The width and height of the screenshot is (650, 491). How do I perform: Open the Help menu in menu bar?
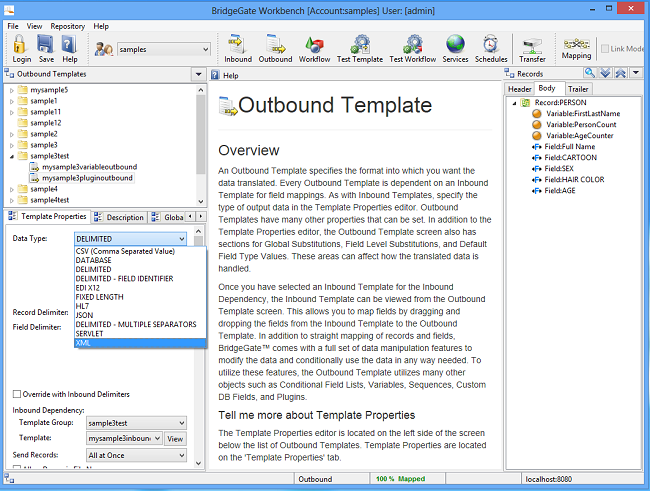click(x=101, y=26)
